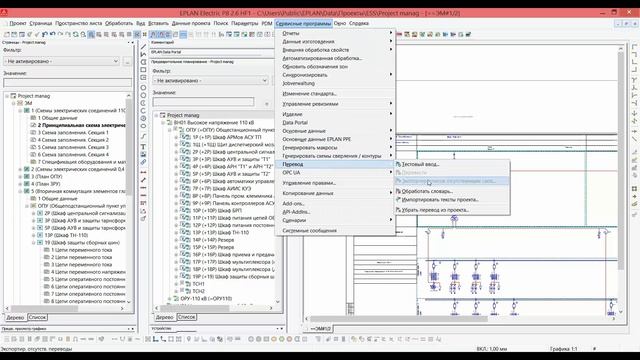
Task: Select the Polyline drawing tool
Action: (x=143, y=54)
